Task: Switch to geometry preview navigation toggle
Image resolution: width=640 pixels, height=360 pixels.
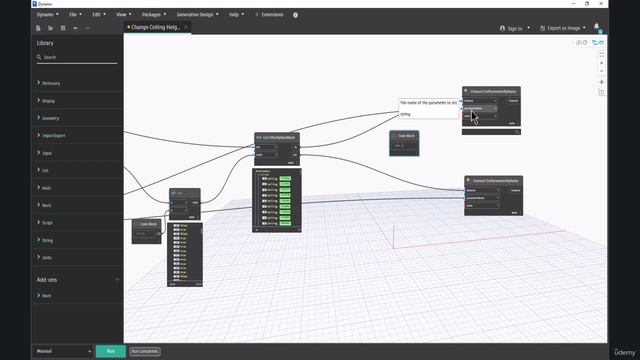Action: click(x=581, y=42)
